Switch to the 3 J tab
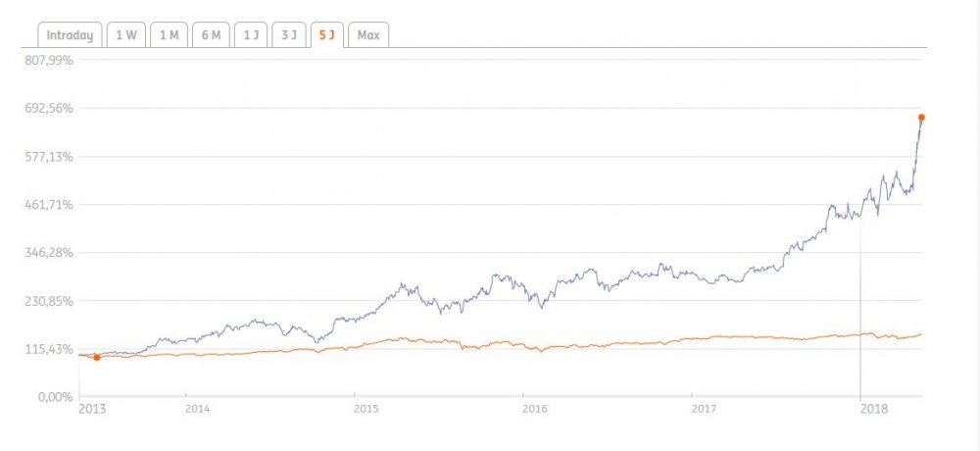Image resolution: width=980 pixels, height=451 pixels. pos(287,35)
